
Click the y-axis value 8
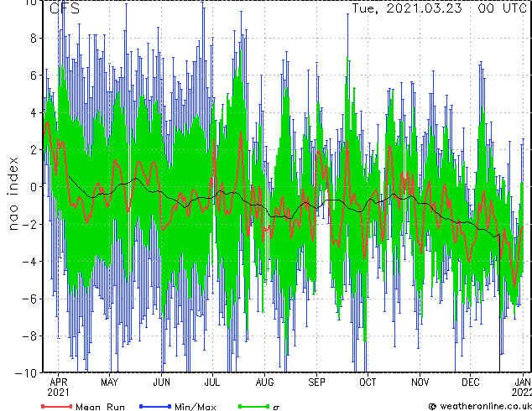pos(34,38)
